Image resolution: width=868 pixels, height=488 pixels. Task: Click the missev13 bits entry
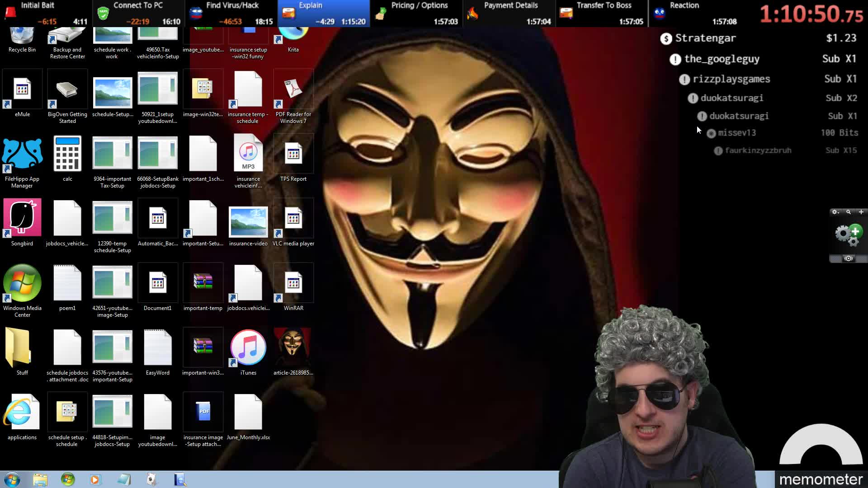click(782, 133)
